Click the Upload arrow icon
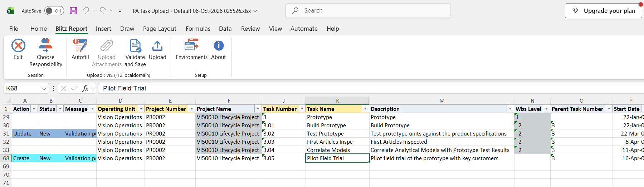644x187 pixels. point(157,46)
